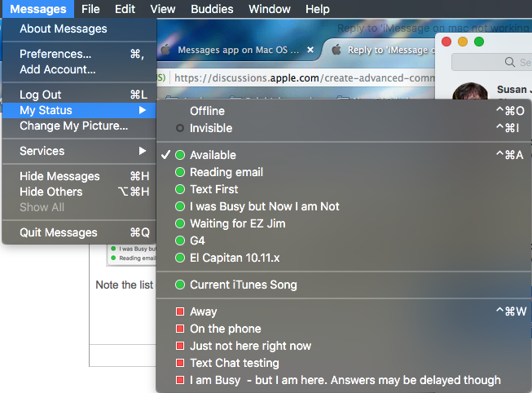Click Apple favicon on Messages app tab

tap(166, 50)
